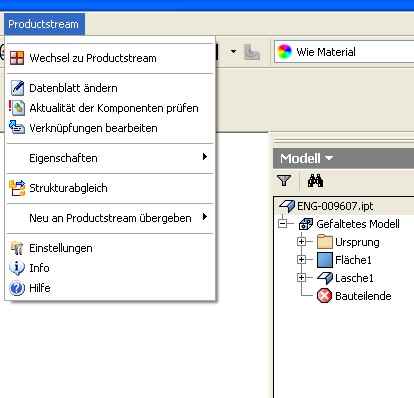Viewport: 414px width, 398px height.
Task: Click the Aktualität prüfen exclamation icon
Action: (17, 108)
